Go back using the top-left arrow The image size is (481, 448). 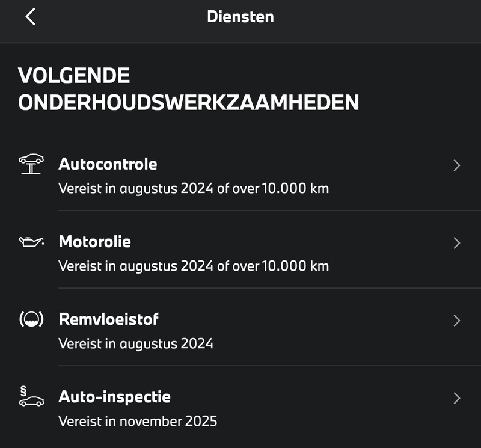31,17
